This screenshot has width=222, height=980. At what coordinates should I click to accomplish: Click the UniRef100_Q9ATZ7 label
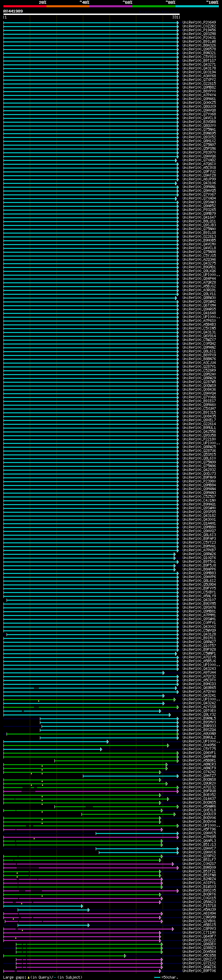(x=199, y=776)
